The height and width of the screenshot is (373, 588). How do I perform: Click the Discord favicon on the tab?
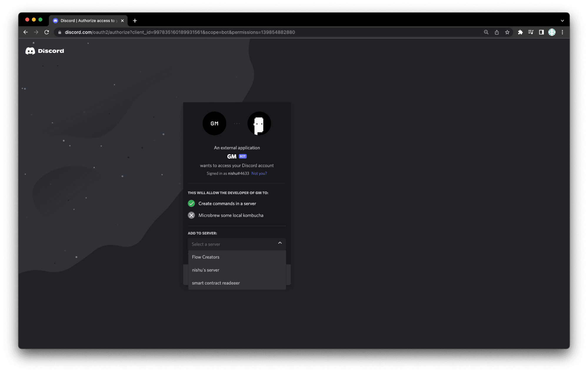55,21
